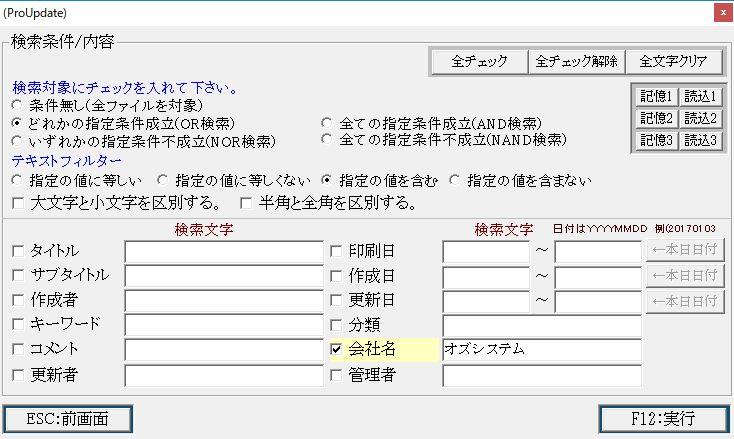Check the 更新日 checkbox

coord(336,300)
